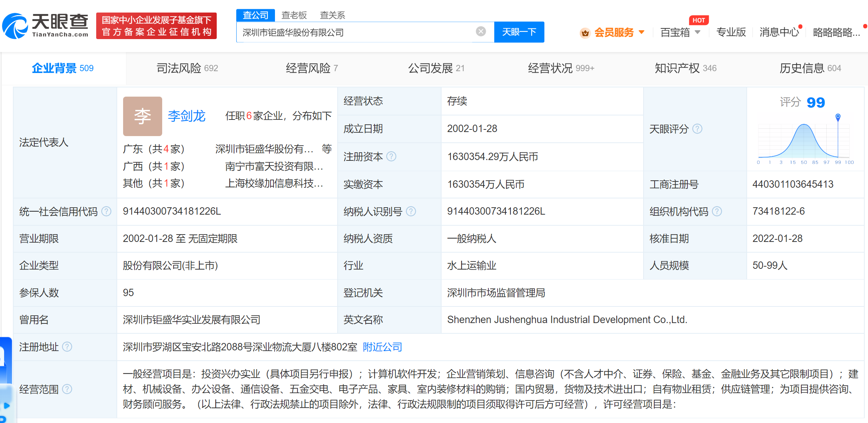This screenshot has height=423, width=868.
Task: Open 深圳市钜盛华股份有... company entry
Action: 264,149
